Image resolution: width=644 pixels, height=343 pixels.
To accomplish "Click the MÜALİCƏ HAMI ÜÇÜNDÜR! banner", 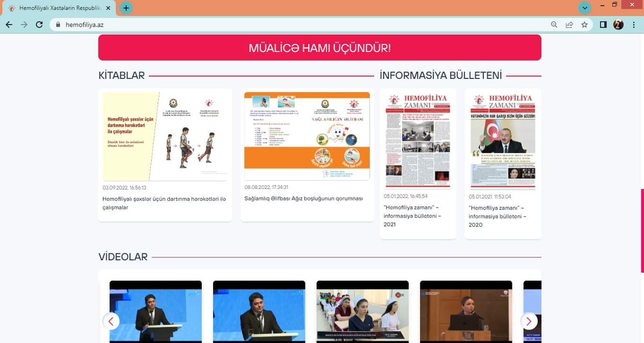I will [x=320, y=48].
